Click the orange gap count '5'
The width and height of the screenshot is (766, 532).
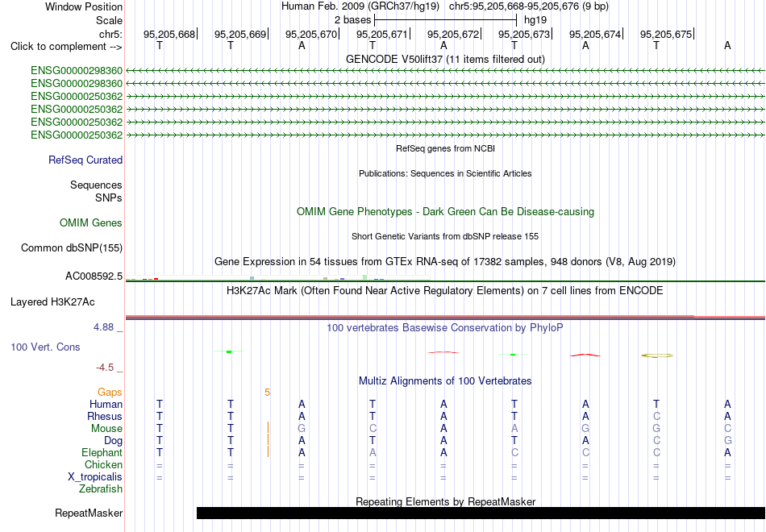pyautogui.click(x=267, y=393)
